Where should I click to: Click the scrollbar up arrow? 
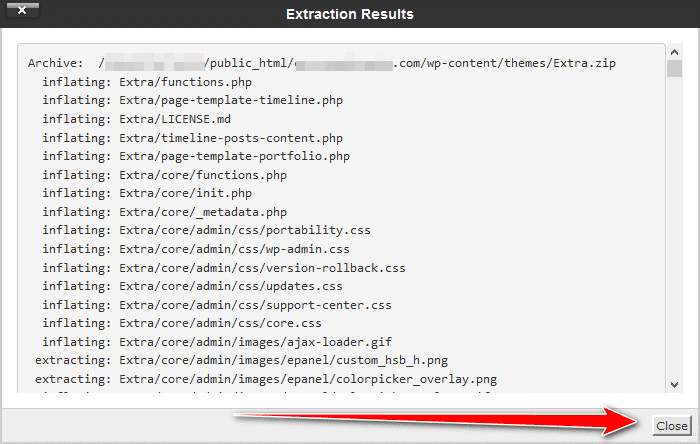pyautogui.click(x=675, y=52)
